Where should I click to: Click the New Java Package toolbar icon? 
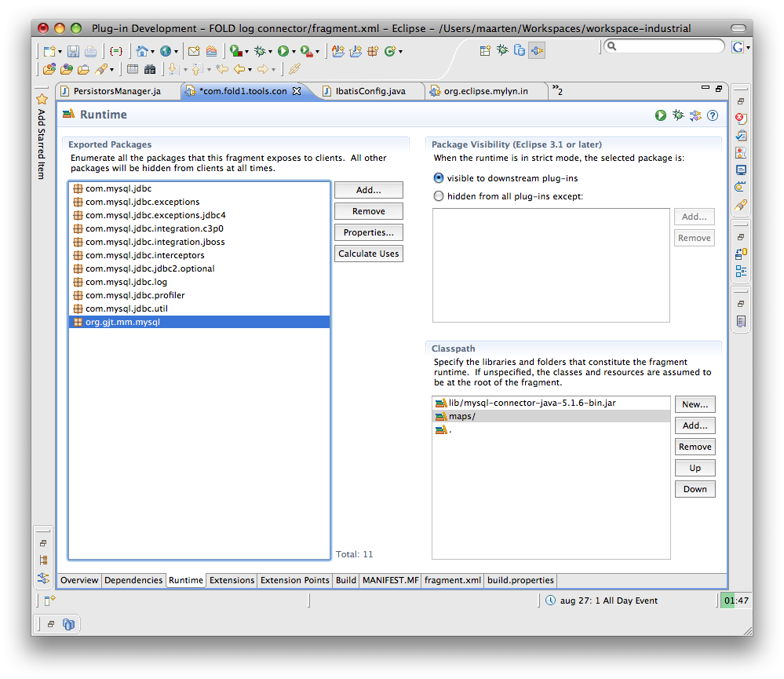click(x=373, y=50)
